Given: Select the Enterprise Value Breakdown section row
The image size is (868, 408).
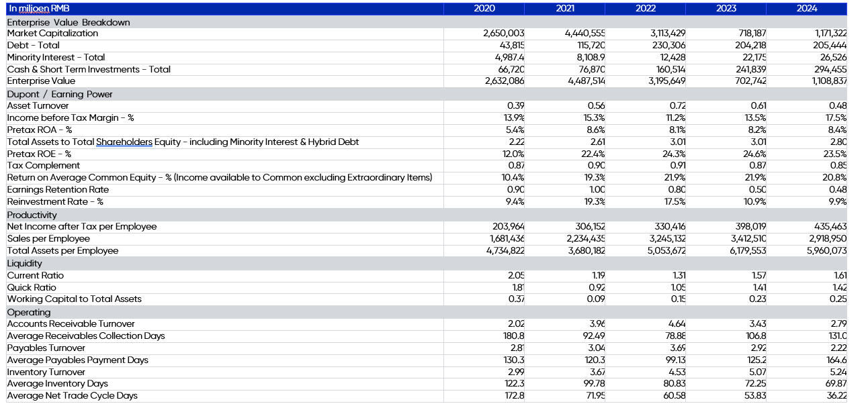Looking at the screenshot, I should [x=427, y=22].
